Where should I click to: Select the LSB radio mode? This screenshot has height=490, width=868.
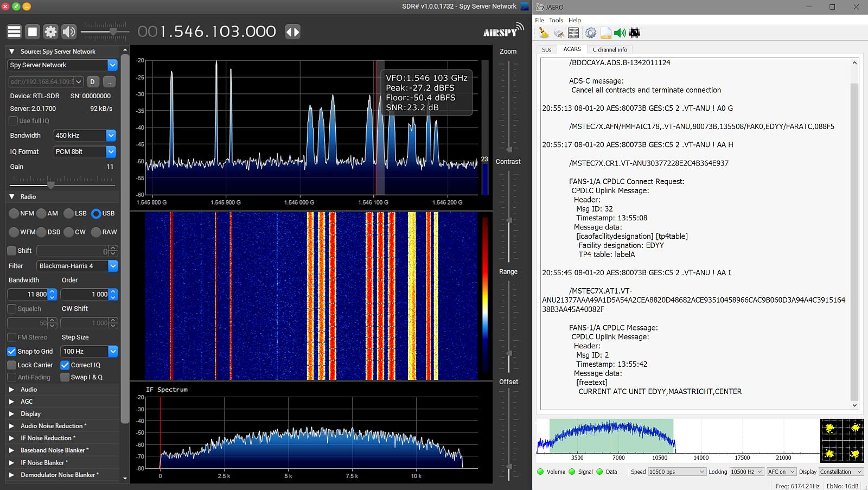(x=68, y=213)
